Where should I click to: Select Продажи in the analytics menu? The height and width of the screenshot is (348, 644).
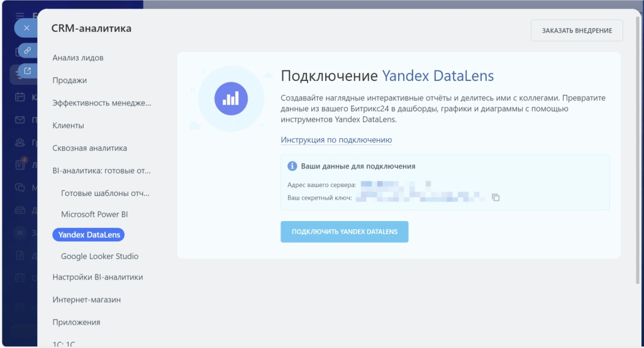(x=69, y=80)
